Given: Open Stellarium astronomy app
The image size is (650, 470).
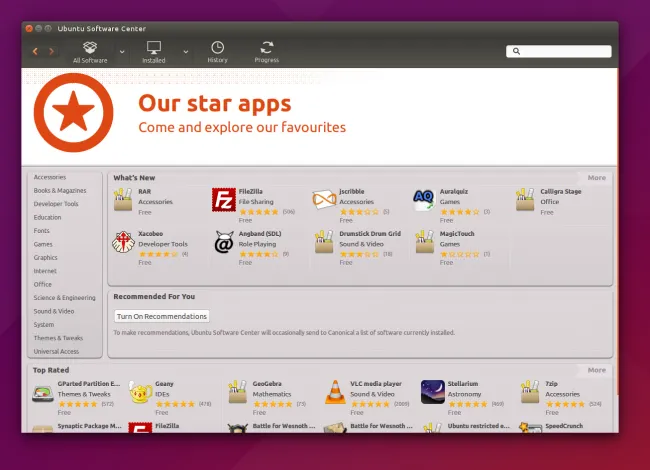Looking at the screenshot, I should 432,391.
